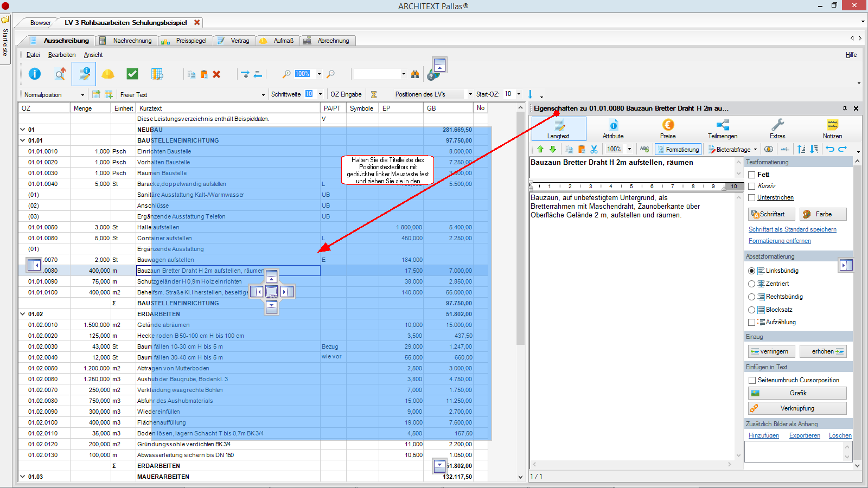Click the yellow hard hat toolbar icon

pos(108,74)
